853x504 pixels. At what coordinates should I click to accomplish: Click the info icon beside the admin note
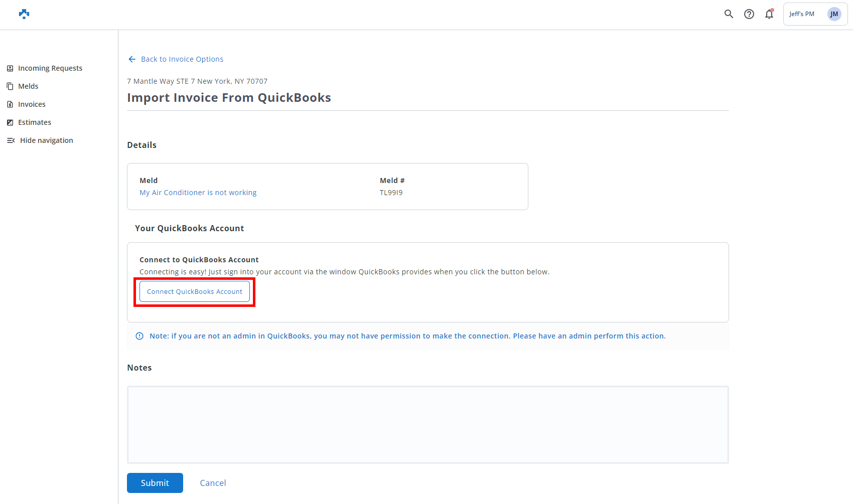point(139,336)
